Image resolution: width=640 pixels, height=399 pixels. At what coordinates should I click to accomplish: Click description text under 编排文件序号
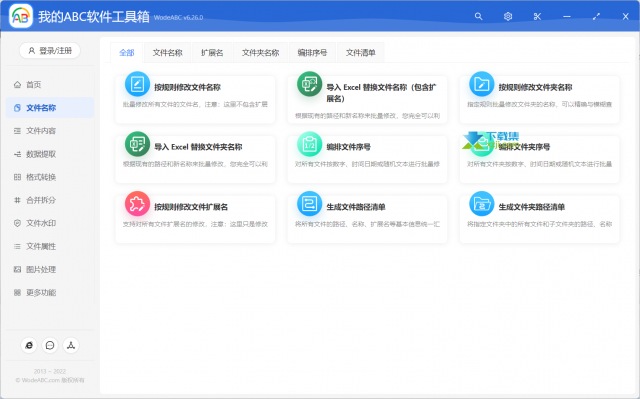(367, 164)
